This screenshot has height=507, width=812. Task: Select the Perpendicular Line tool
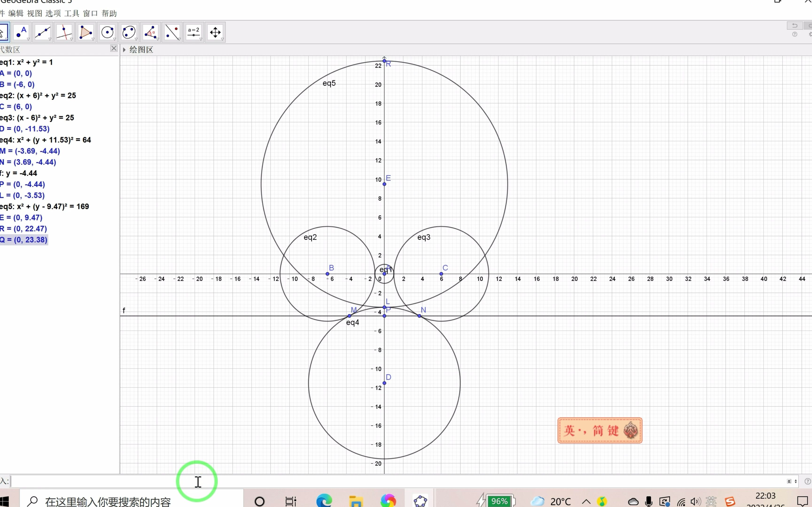click(64, 32)
